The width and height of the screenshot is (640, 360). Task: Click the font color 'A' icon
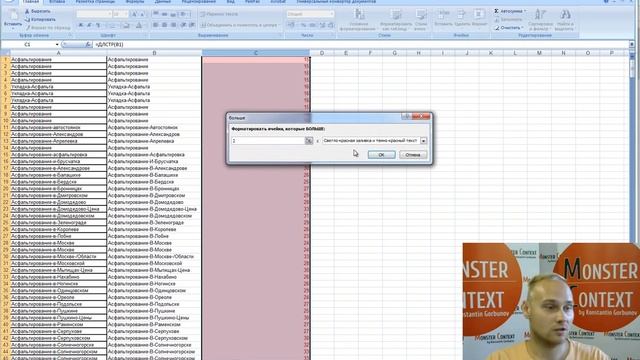click(x=139, y=25)
